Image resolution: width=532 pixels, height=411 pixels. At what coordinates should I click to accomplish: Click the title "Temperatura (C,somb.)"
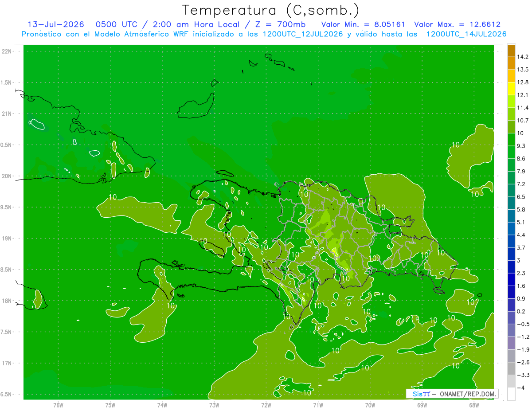pos(270,10)
